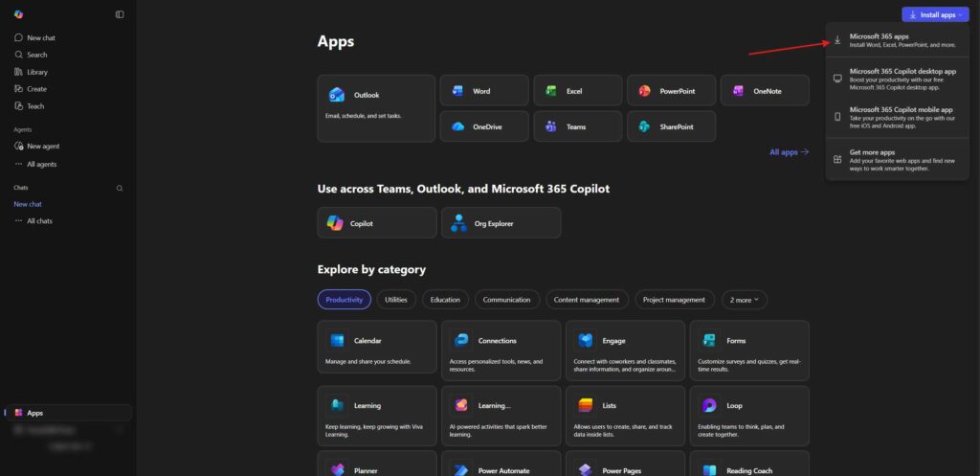Choose Get more apps menu option
980x476 pixels.
pyautogui.click(x=895, y=157)
